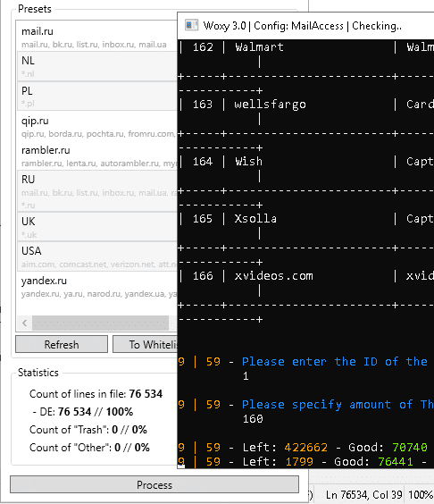434x504 pixels.
Task: Click the entered value 160 in console
Action: (253, 418)
